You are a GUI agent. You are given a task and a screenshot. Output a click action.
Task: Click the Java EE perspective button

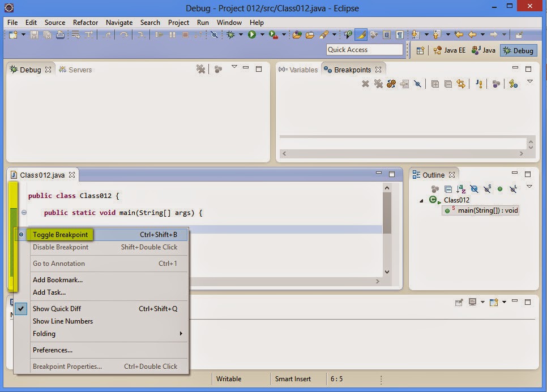pyautogui.click(x=450, y=49)
